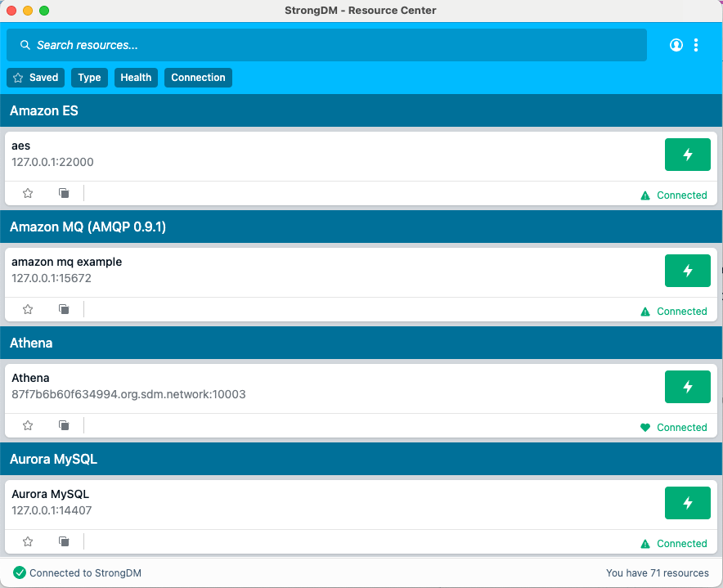The height and width of the screenshot is (588, 723).
Task: Click the Connected status of Aurora MySQL
Action: pos(682,544)
